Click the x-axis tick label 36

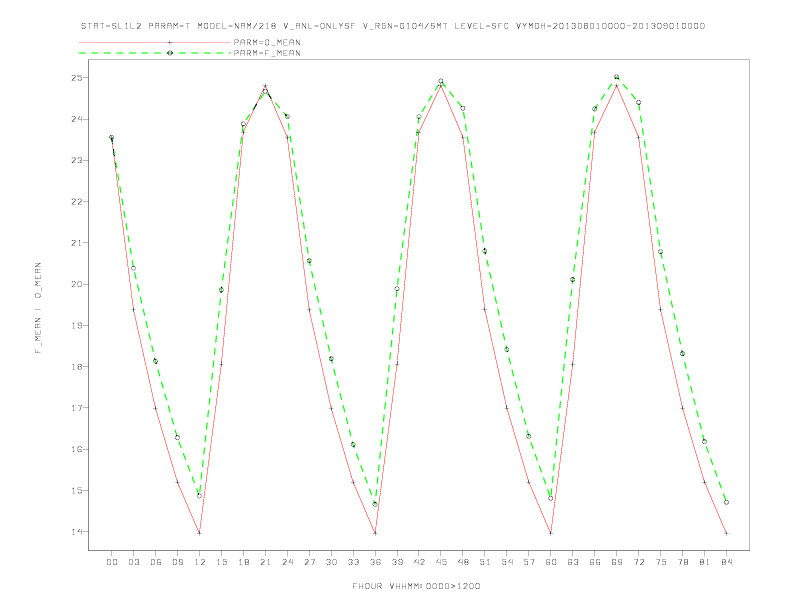pyautogui.click(x=375, y=562)
